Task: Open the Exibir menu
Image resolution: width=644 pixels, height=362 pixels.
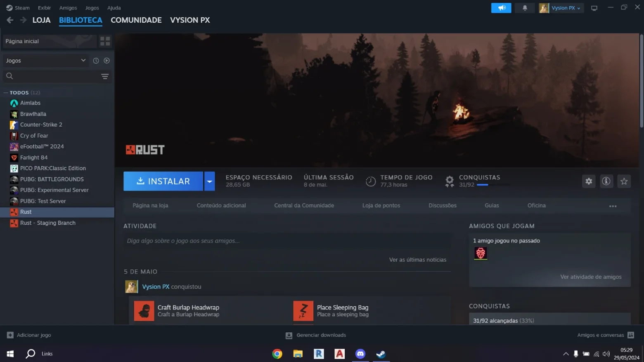Action: 44,8
